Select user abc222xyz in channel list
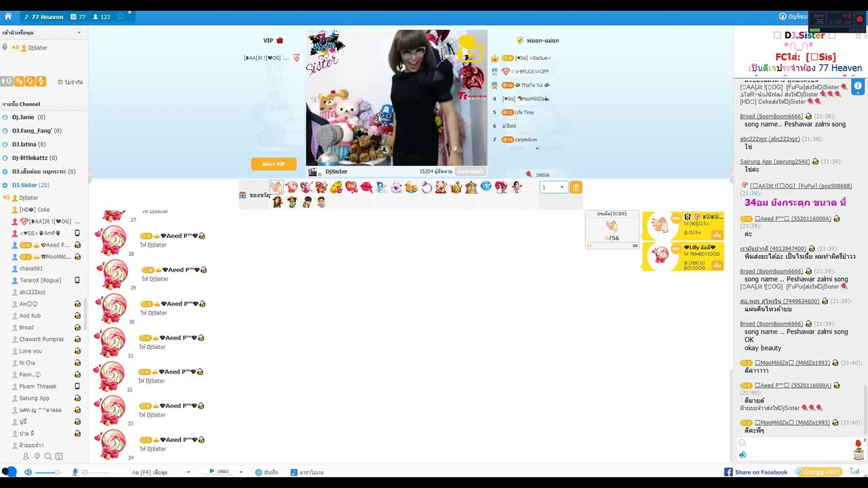Screen dimensions: 868x488 [32, 292]
